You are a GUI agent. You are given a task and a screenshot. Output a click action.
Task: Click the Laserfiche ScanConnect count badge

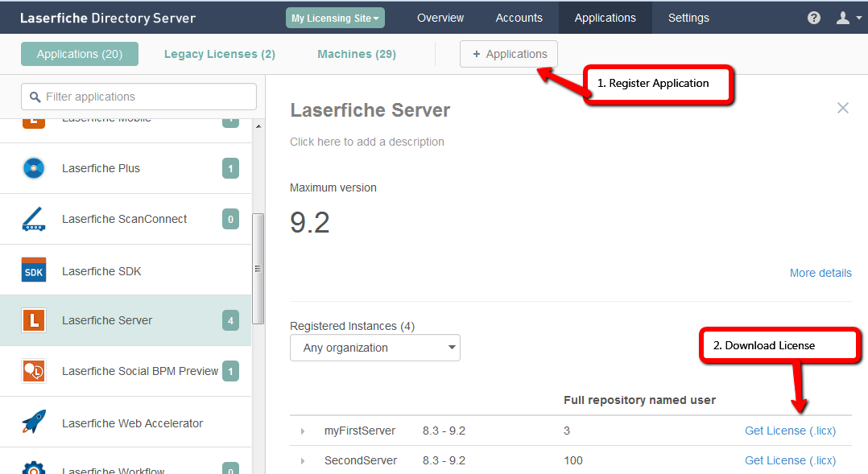tap(230, 219)
